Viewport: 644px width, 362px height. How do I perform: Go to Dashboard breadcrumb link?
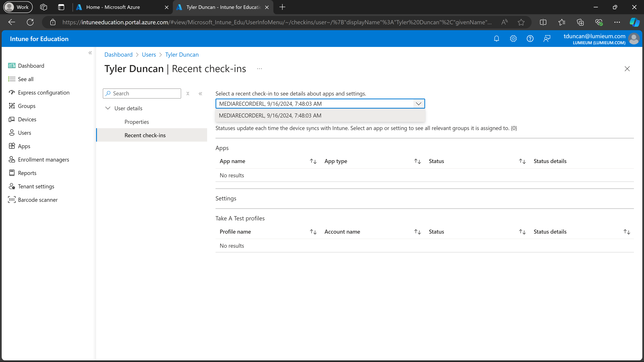119,55
